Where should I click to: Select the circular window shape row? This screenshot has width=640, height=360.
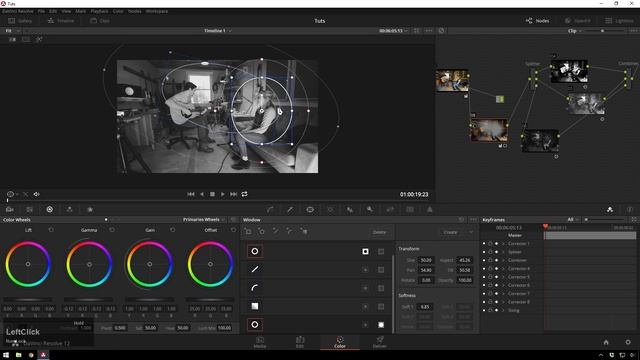click(x=317, y=251)
